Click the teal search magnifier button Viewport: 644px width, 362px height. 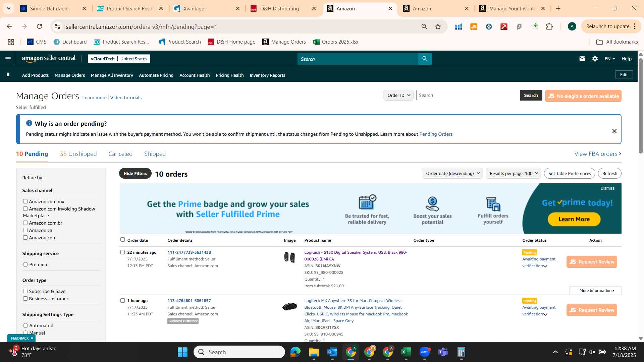coord(425,59)
